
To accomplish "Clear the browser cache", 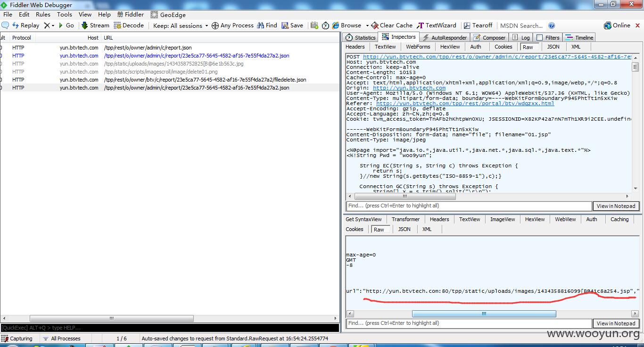I will (392, 25).
